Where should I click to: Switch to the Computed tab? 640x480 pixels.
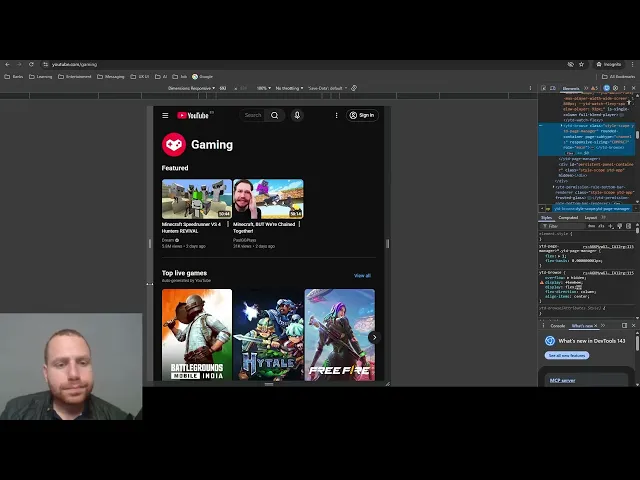coord(568,218)
